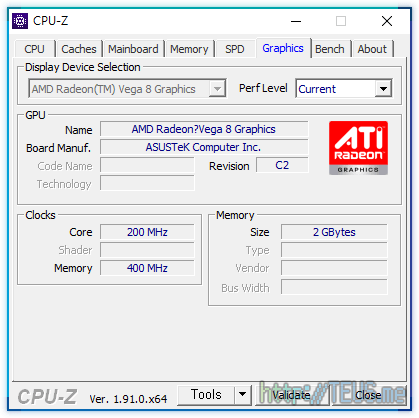This screenshot has width=419, height=418.
Task: Open the SPD tab
Action: point(235,49)
